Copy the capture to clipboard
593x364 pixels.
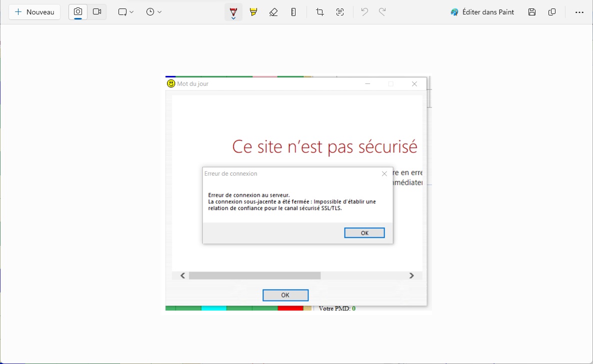[x=552, y=12]
